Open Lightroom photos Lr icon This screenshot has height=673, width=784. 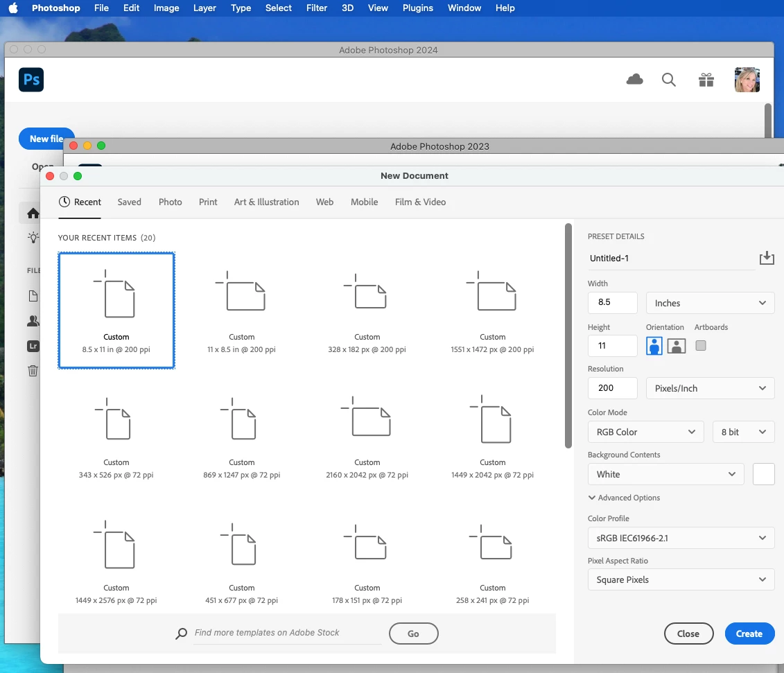coord(33,346)
